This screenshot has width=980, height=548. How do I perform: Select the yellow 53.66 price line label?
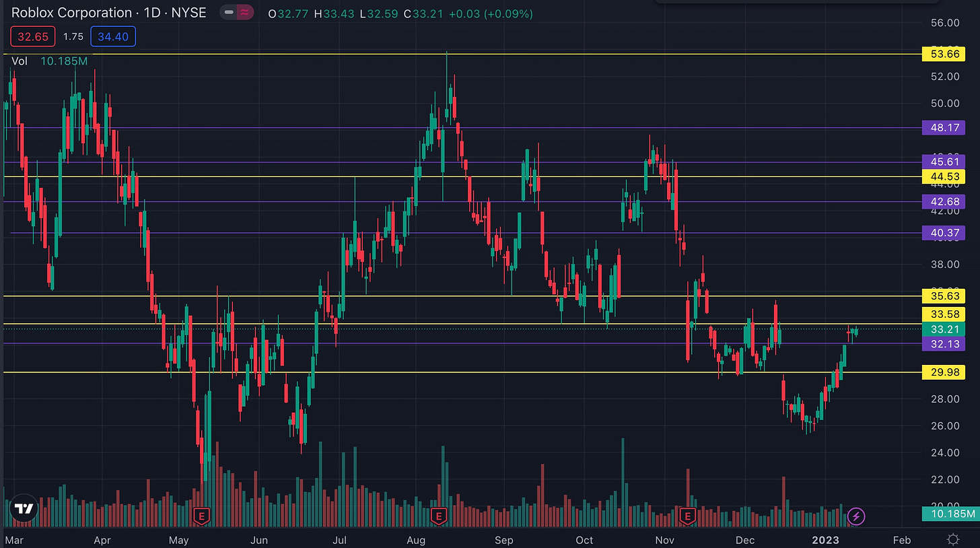(942, 55)
